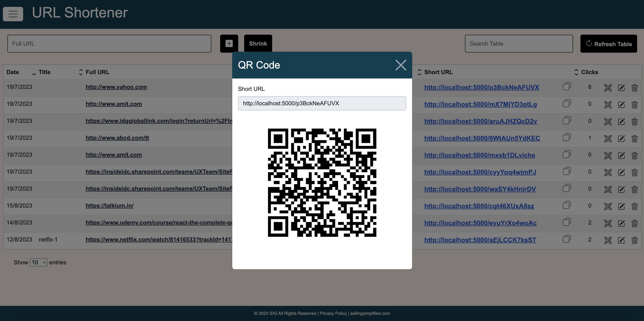
Task: Edit the aruAJHZQcD2v short URL entry
Action: tap(621, 122)
